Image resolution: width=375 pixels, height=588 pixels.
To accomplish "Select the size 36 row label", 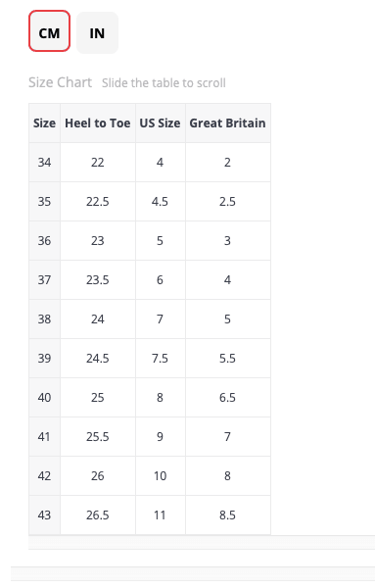I will (44, 241).
